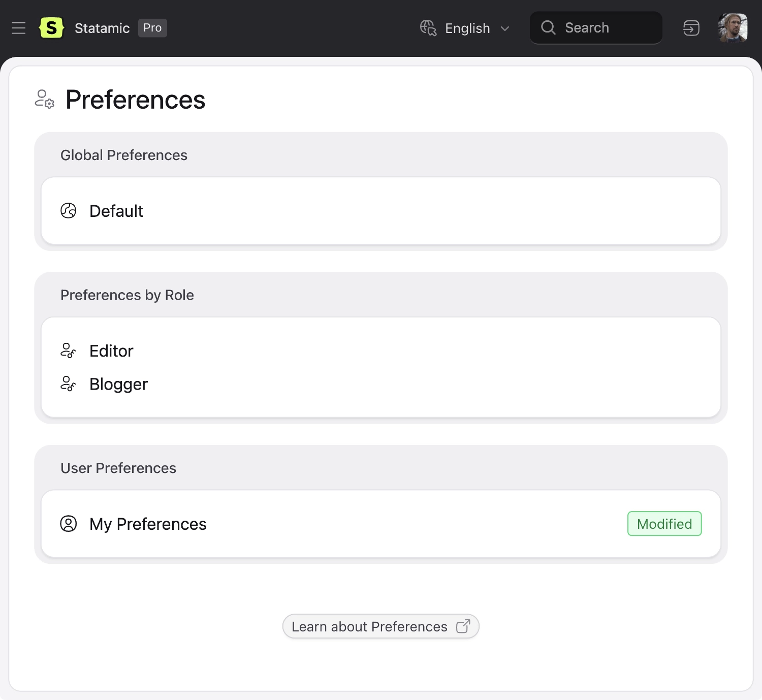Open the English language dropdown
Viewport: 762px width, 700px height.
(x=467, y=28)
